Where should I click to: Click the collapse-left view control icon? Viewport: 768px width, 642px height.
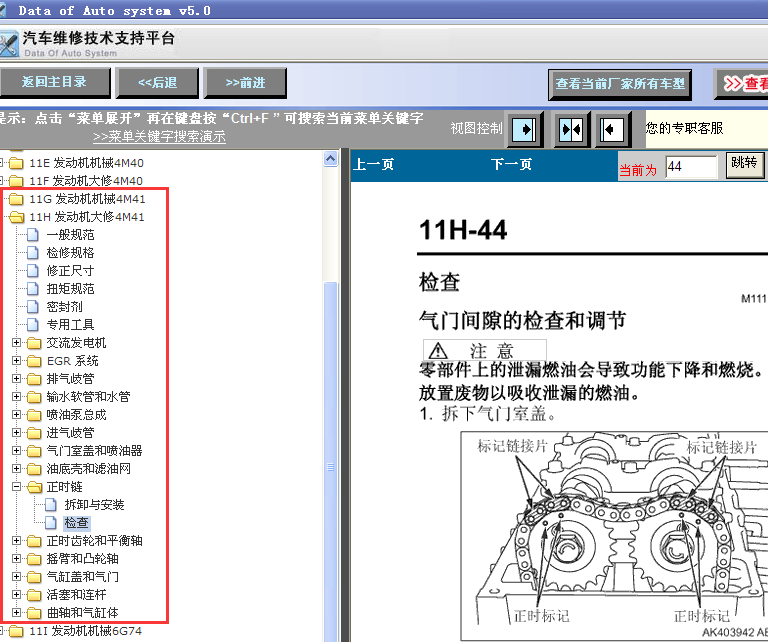(x=613, y=130)
